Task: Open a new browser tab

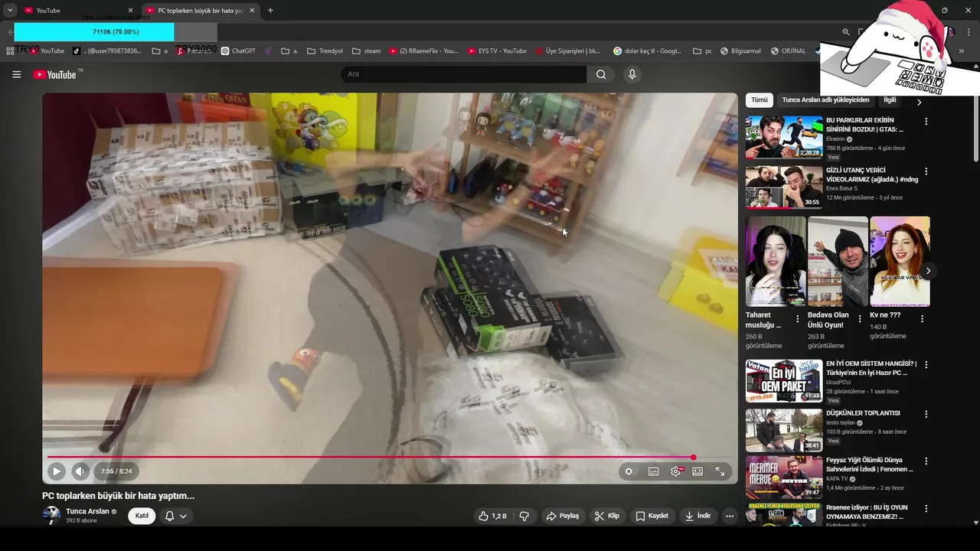Action: 270,11
